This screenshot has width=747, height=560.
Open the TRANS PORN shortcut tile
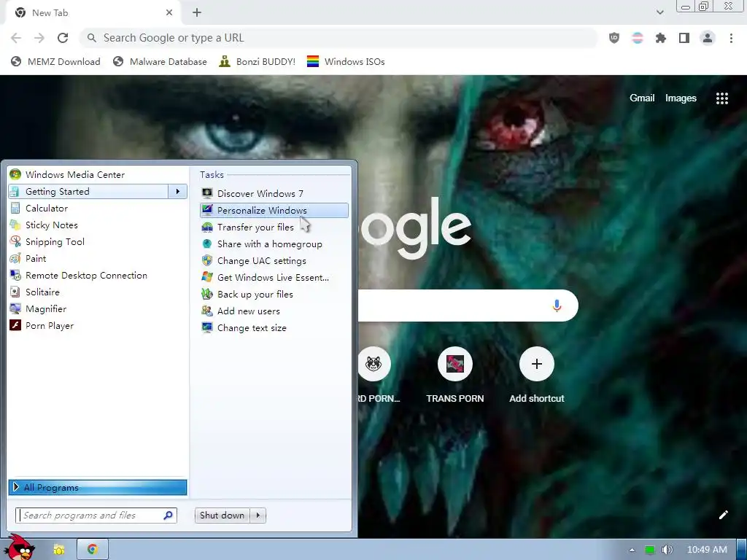455,376
